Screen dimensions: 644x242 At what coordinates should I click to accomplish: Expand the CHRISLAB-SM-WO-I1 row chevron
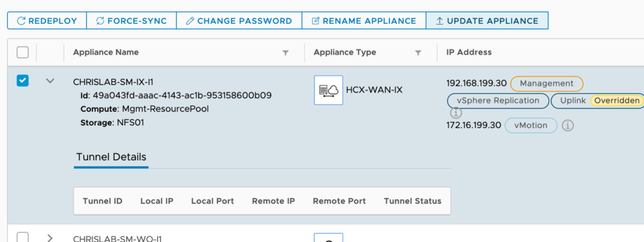(x=50, y=238)
